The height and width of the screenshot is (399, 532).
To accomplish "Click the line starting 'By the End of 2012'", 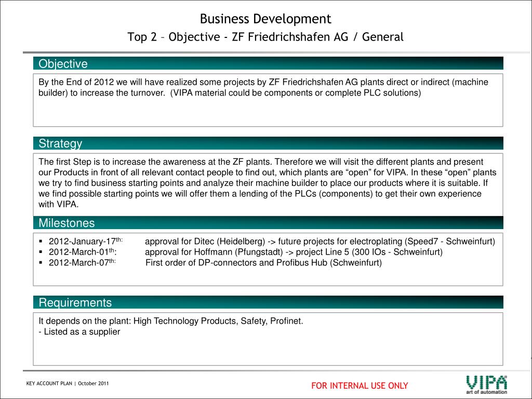I will pos(263,82).
